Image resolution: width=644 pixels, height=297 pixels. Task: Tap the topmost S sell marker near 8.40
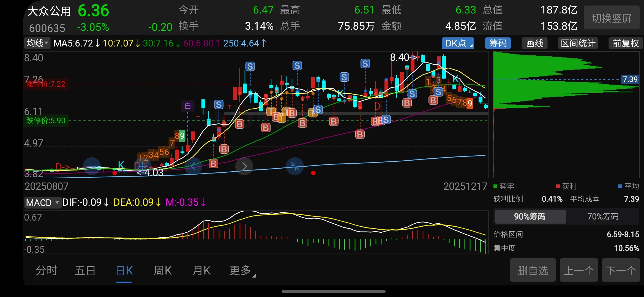point(365,64)
